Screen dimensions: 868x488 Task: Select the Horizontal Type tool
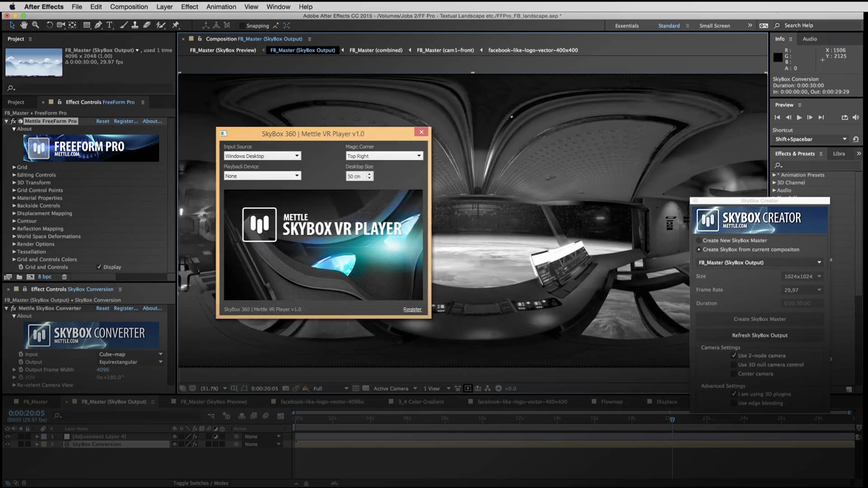tap(110, 25)
